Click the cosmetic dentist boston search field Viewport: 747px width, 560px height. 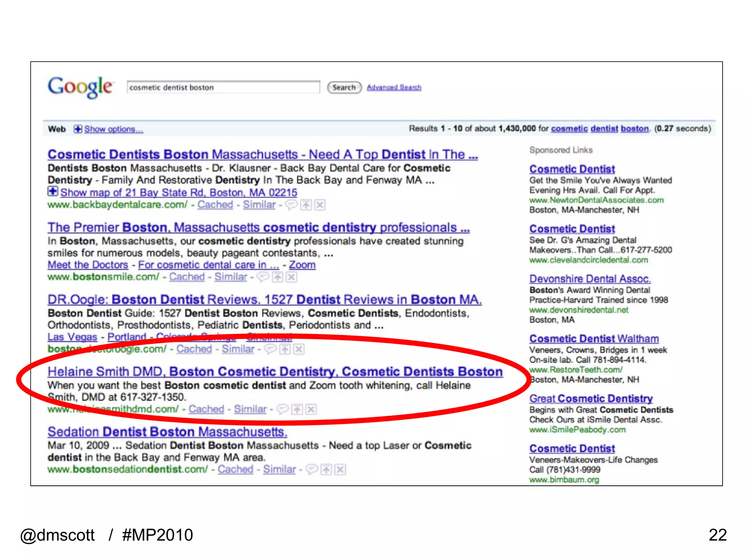(223, 87)
